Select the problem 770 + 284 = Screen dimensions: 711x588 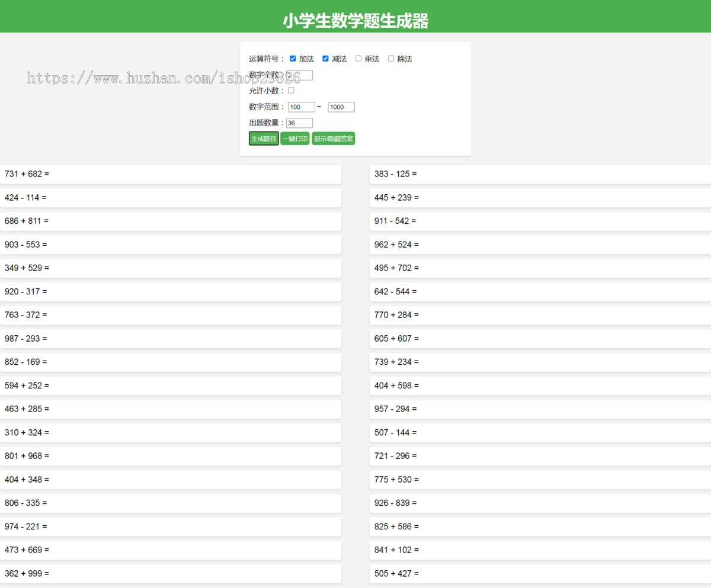pos(540,315)
